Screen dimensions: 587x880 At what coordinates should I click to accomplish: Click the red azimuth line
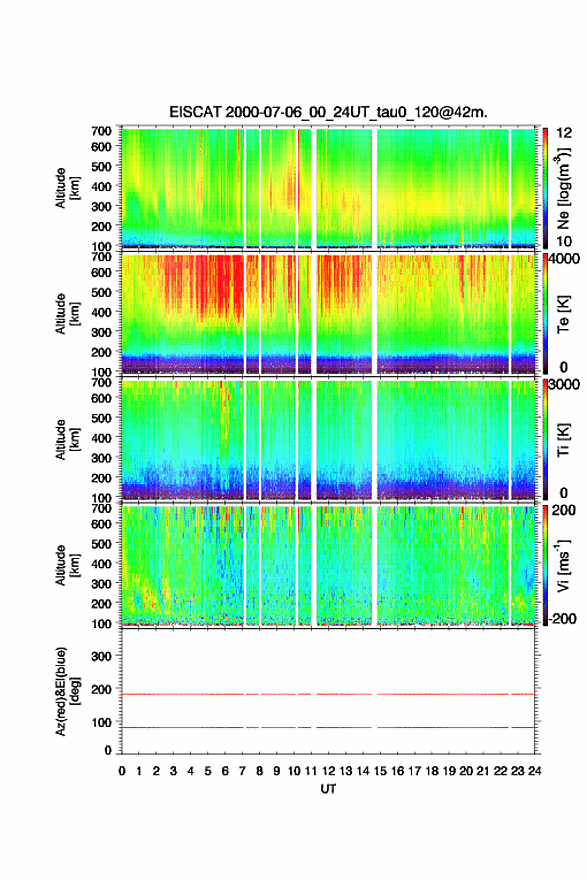[x=328, y=694]
